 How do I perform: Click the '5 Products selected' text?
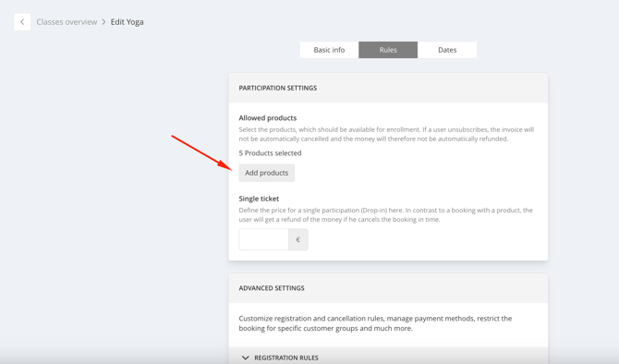270,153
